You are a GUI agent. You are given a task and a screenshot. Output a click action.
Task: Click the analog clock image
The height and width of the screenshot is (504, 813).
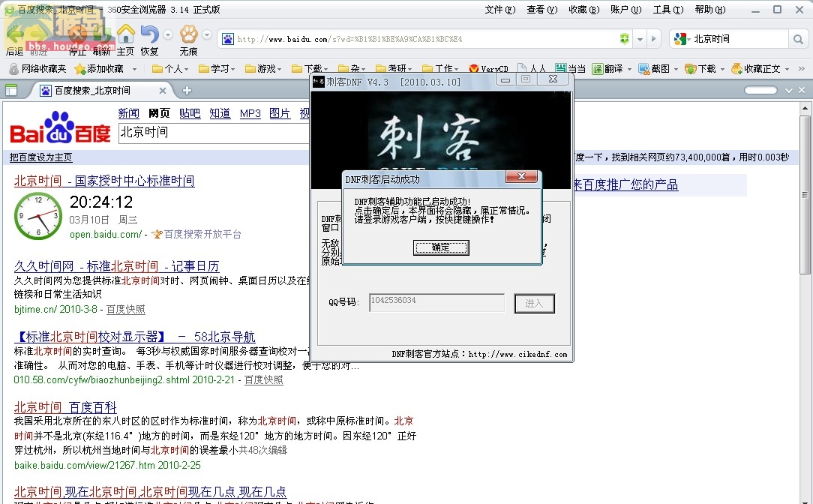(37, 216)
